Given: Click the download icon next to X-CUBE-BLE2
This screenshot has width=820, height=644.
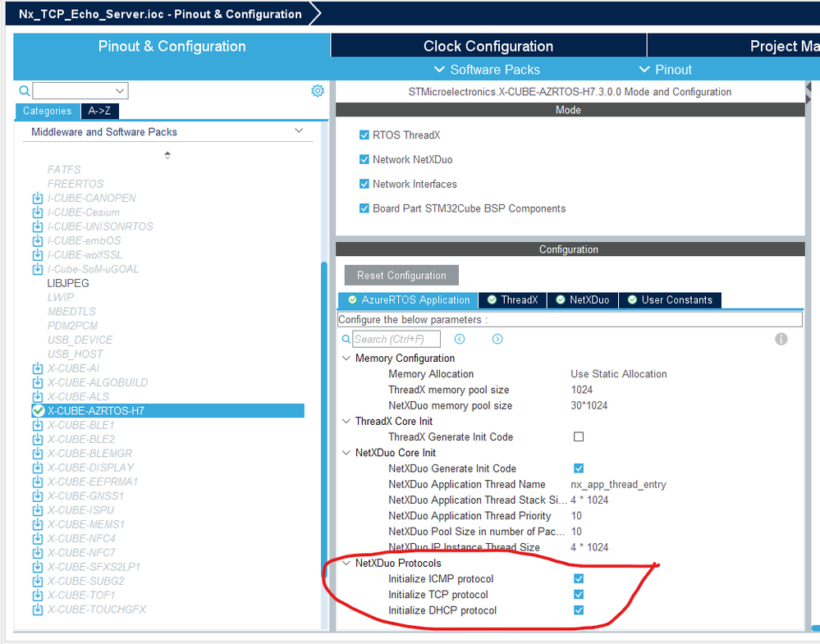Looking at the screenshot, I should [38, 439].
